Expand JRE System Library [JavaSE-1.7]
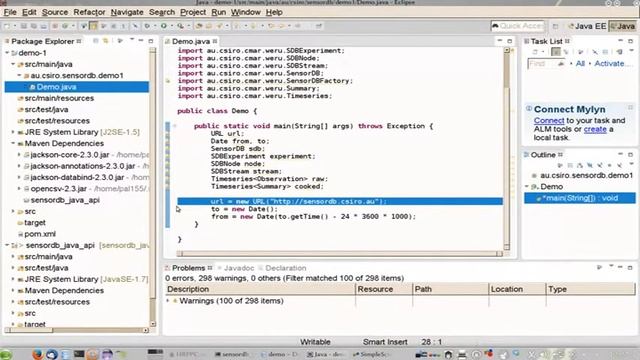 [13, 280]
